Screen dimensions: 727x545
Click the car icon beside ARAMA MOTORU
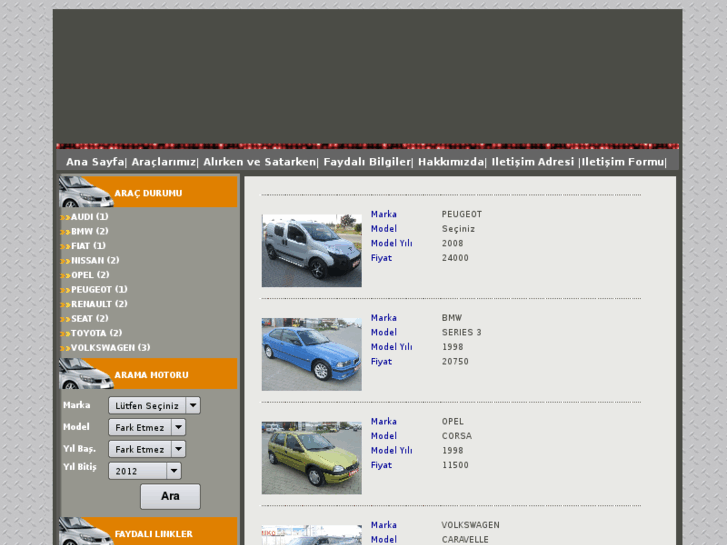[85, 374]
